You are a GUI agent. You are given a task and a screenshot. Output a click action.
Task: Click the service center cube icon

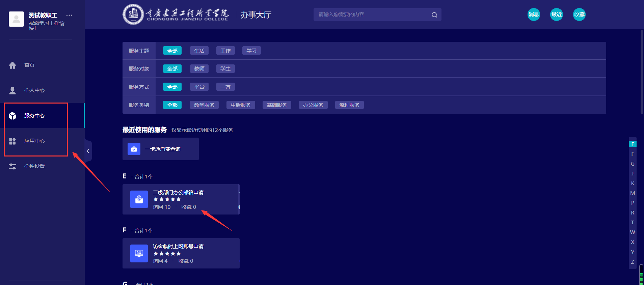(x=12, y=116)
